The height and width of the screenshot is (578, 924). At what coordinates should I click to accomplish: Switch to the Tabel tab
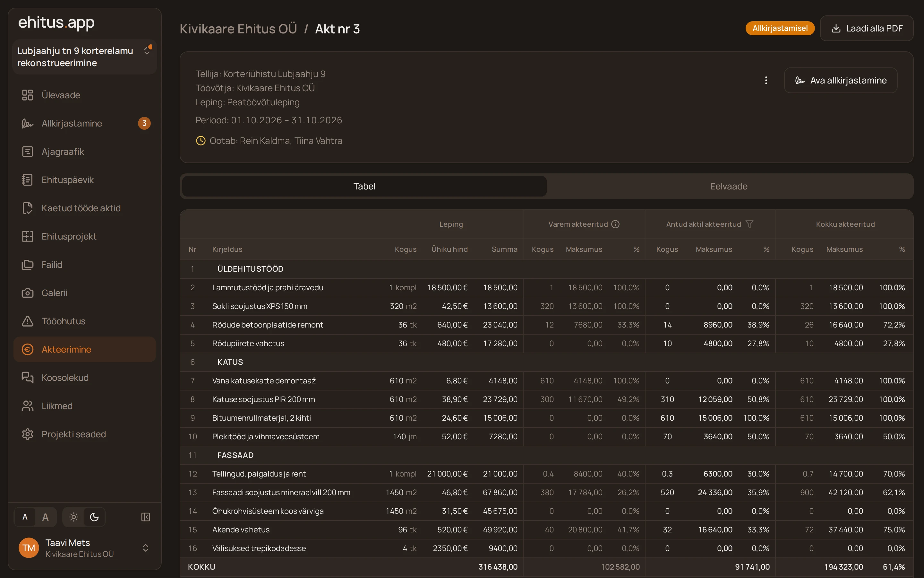tap(364, 186)
